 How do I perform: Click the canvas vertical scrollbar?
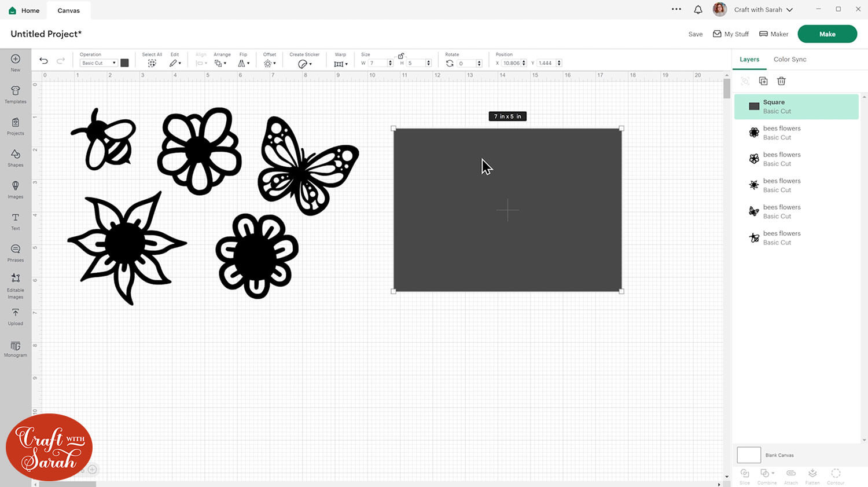727,89
